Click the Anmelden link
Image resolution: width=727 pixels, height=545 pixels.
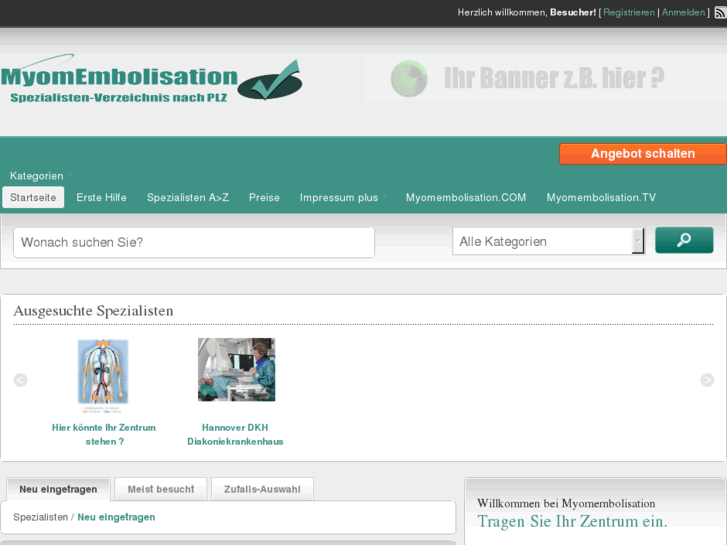(x=683, y=13)
